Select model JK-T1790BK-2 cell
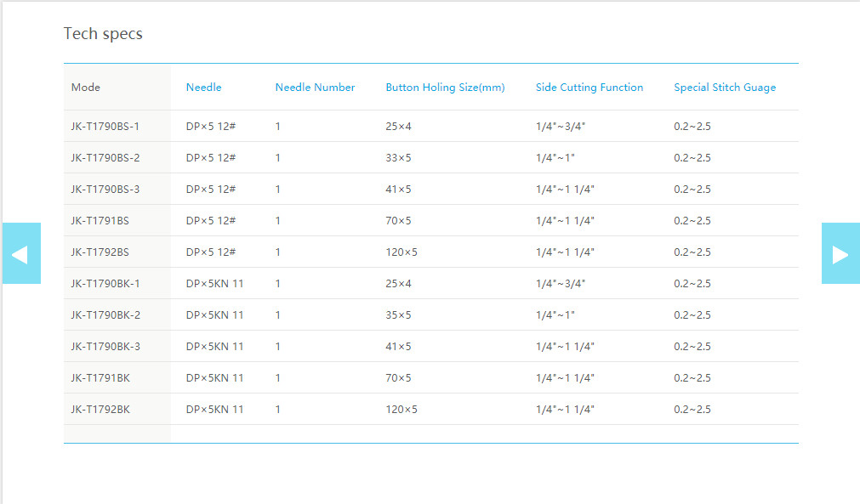Screen dimensions: 860x504 coord(105,315)
